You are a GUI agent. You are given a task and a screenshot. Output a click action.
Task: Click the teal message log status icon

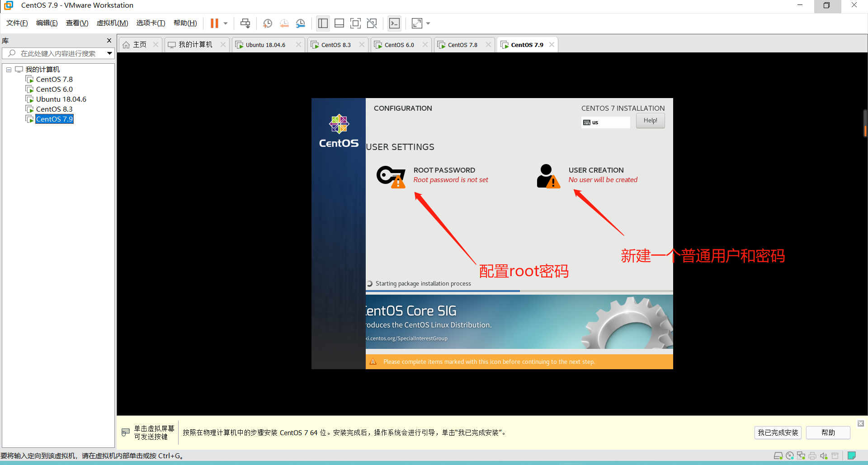(x=852, y=456)
